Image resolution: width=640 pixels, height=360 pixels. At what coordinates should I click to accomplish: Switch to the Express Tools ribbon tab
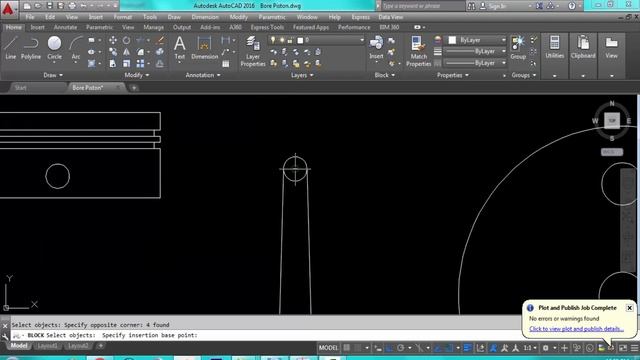(267, 27)
